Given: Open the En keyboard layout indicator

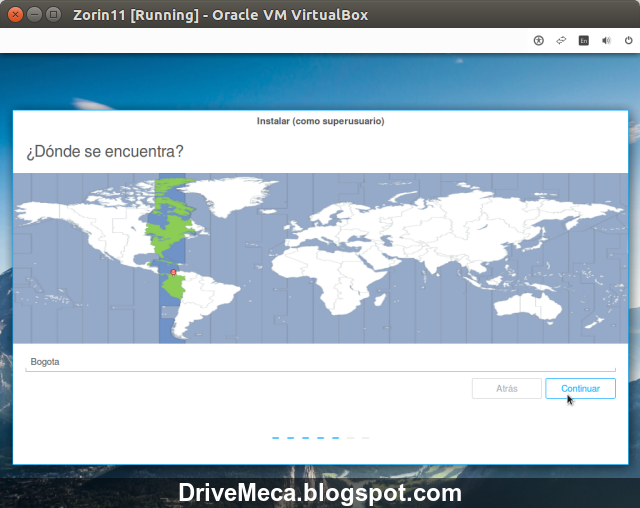Looking at the screenshot, I should (584, 40).
